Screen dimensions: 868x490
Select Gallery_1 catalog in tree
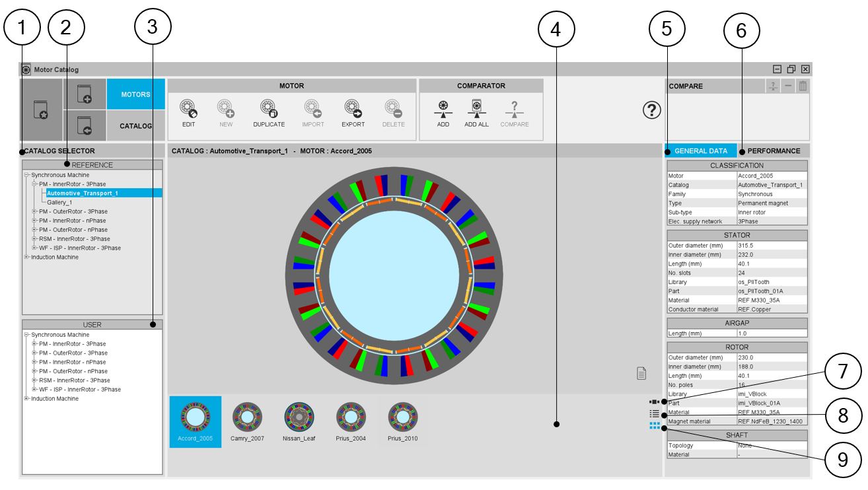pos(59,203)
